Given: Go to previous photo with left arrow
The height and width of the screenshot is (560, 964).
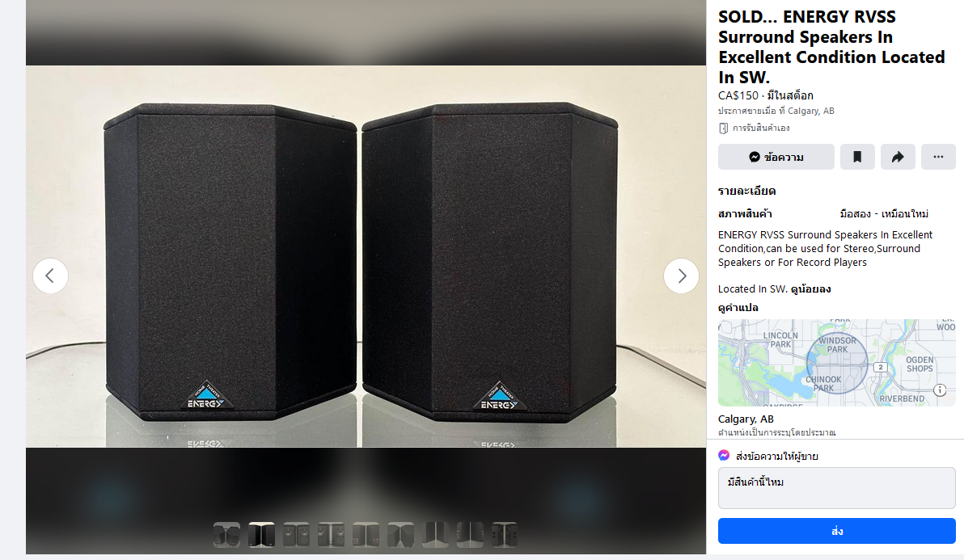Looking at the screenshot, I should coord(50,276).
